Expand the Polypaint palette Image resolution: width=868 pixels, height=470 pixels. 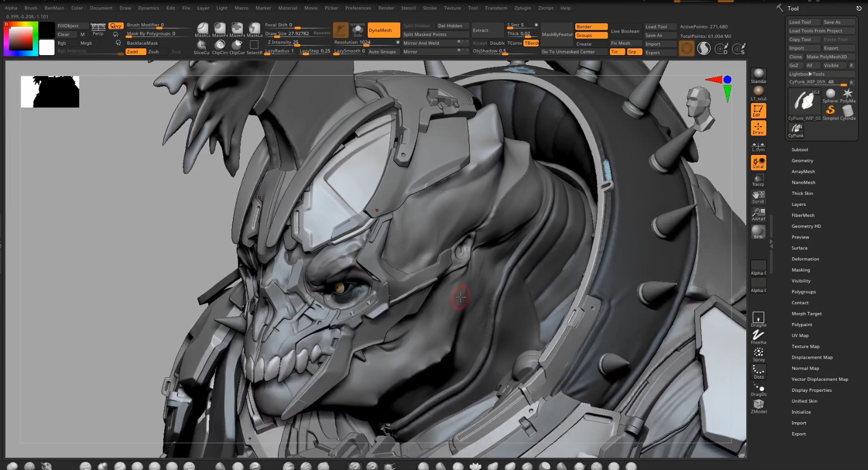802,325
